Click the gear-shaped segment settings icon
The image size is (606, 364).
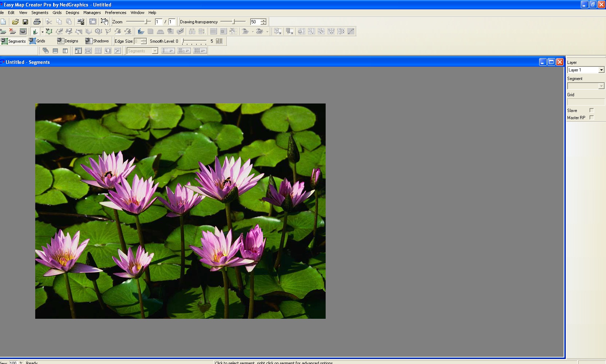point(98,31)
